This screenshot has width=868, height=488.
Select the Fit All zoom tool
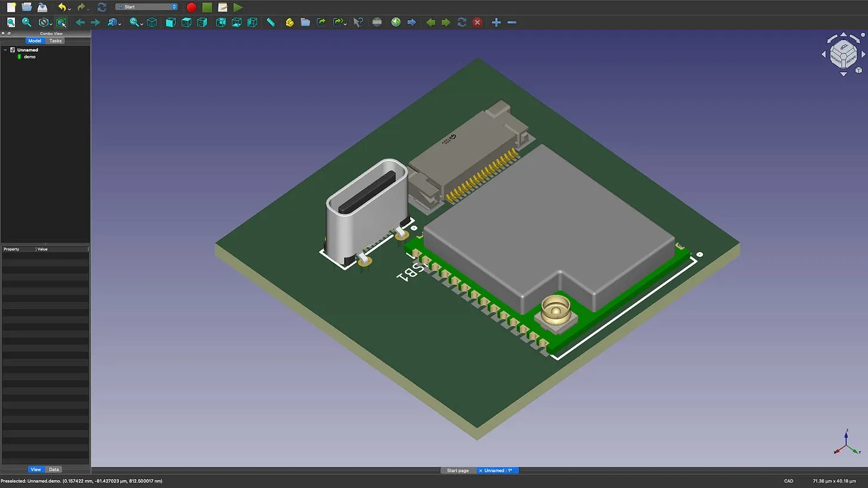click(11, 22)
